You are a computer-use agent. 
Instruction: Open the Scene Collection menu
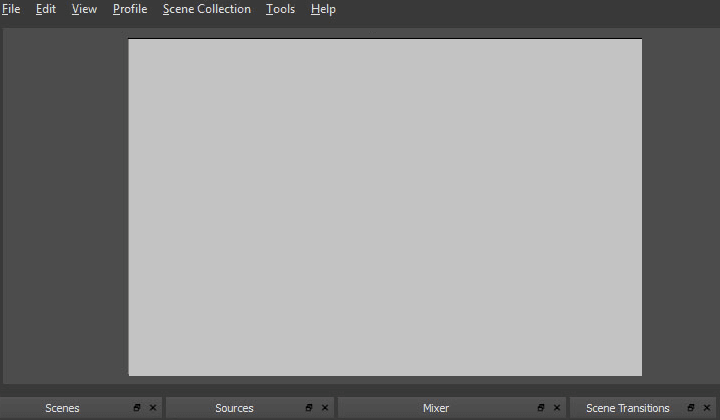pos(207,9)
